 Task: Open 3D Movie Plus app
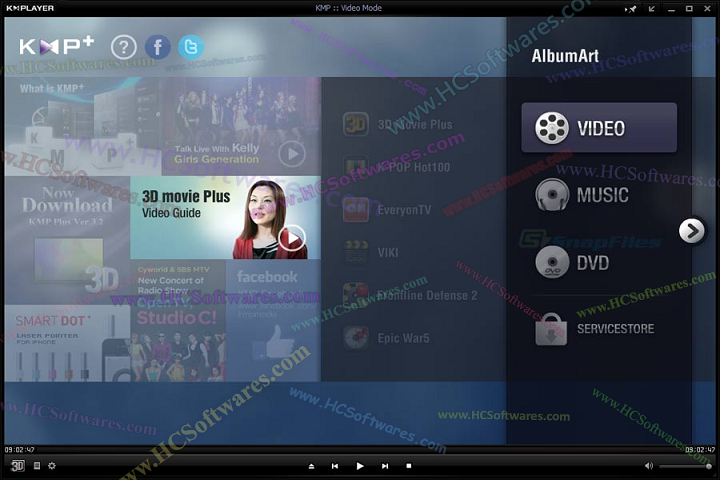398,124
